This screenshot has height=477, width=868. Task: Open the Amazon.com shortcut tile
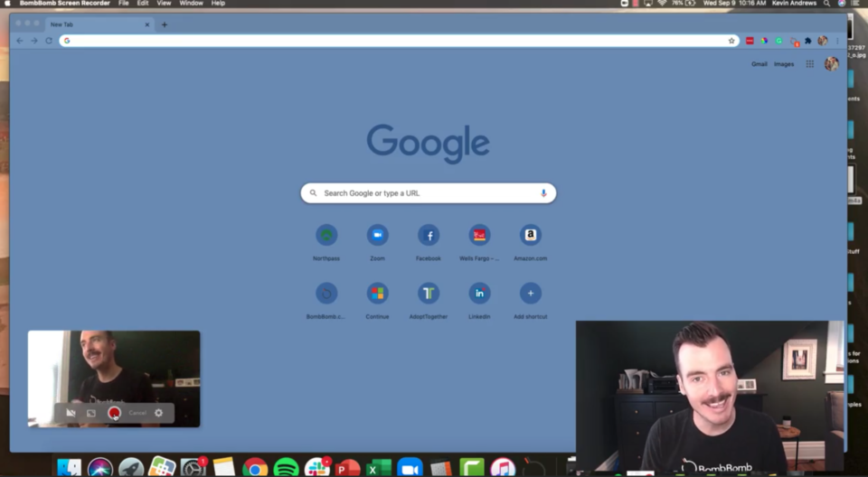tap(531, 235)
